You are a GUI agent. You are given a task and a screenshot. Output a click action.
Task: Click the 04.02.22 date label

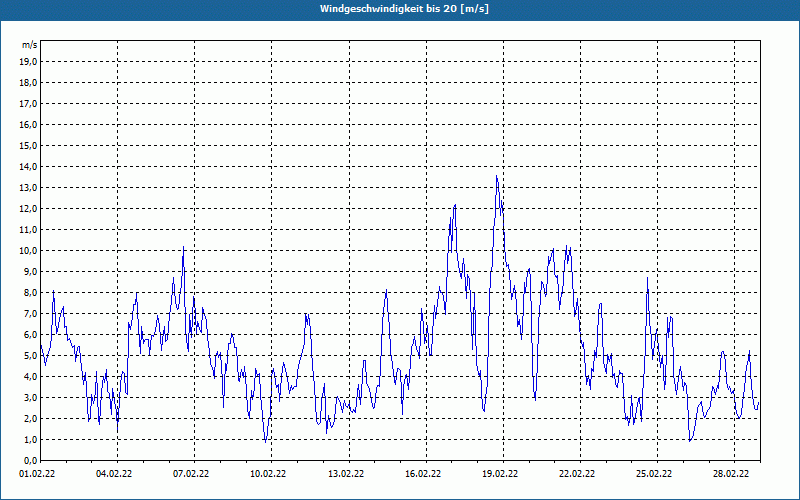114,474
